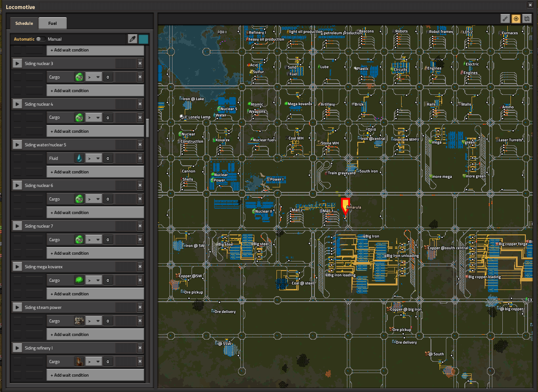Remove the Siding nuclear 4 station entry
538x392 pixels.
(140, 104)
